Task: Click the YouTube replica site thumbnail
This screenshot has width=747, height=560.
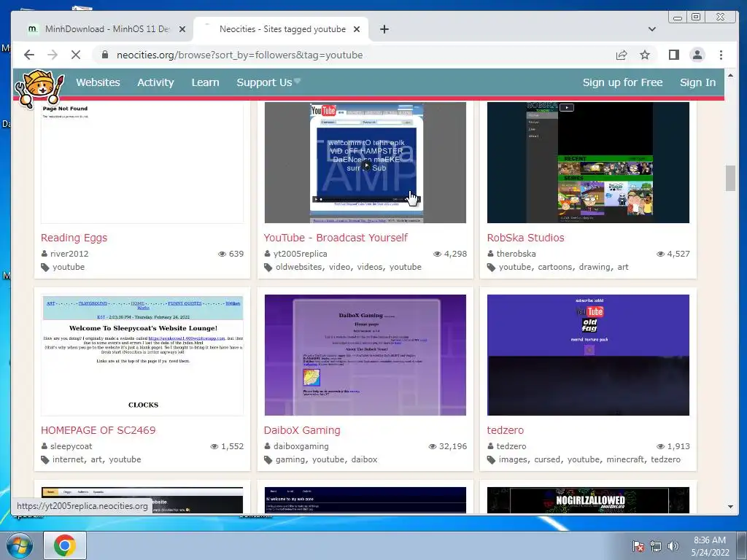Action: (x=365, y=162)
